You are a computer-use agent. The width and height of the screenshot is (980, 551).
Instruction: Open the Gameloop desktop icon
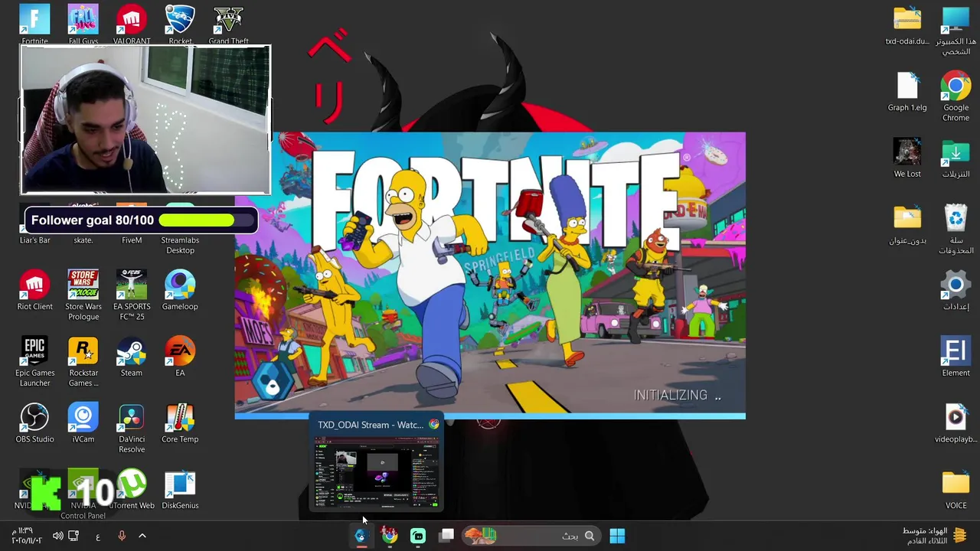[180, 290]
